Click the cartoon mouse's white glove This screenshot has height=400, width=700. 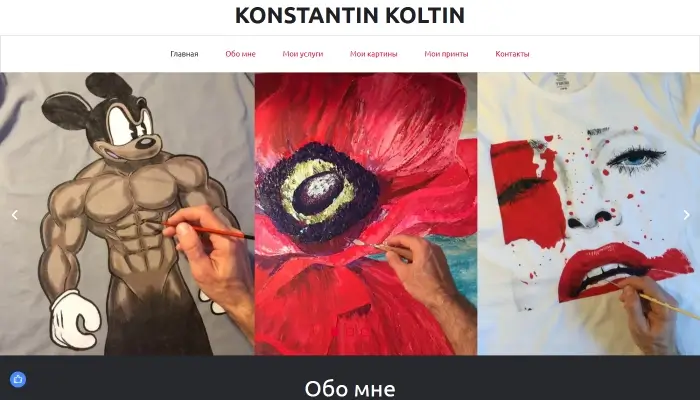(x=74, y=319)
